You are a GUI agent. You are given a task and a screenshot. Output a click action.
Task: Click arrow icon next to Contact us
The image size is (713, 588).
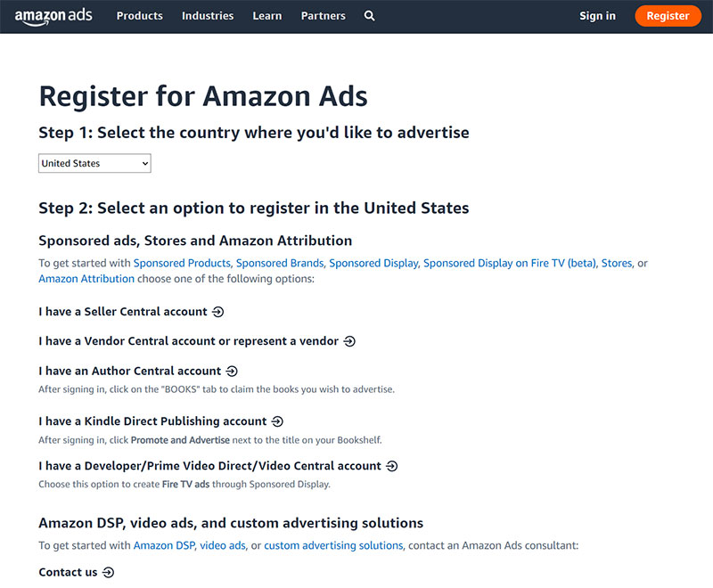[109, 572]
